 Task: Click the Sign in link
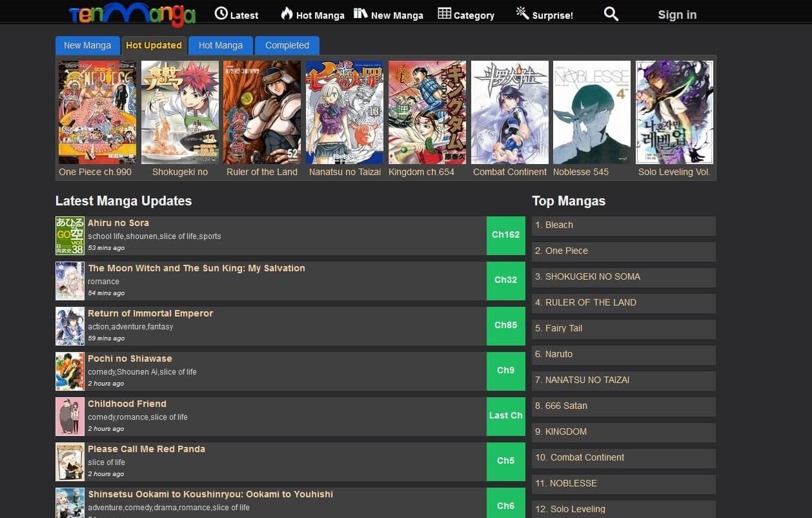(x=677, y=15)
